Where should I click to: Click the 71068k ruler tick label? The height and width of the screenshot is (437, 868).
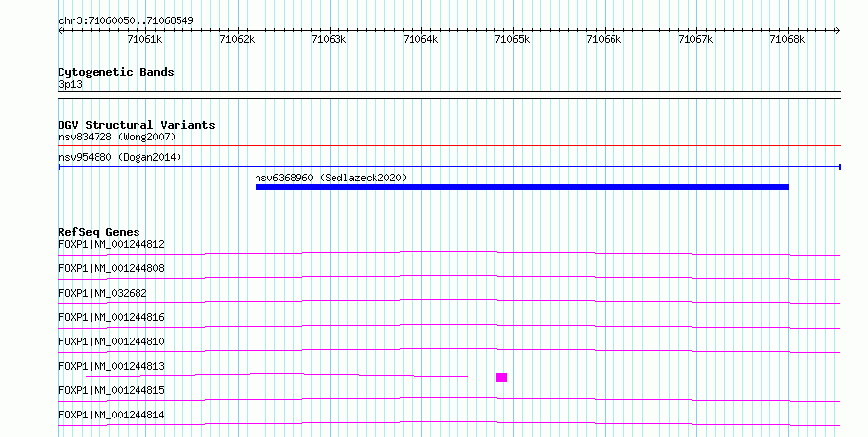(x=787, y=39)
